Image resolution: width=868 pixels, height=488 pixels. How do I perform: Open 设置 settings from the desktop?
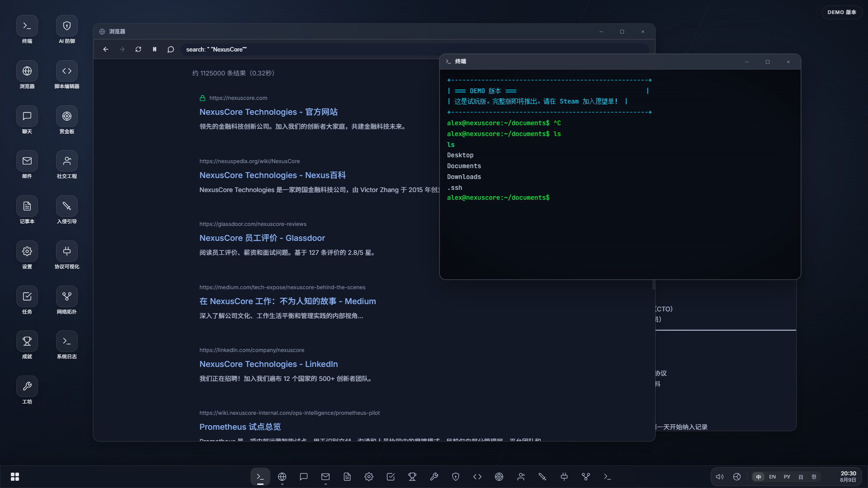click(27, 252)
